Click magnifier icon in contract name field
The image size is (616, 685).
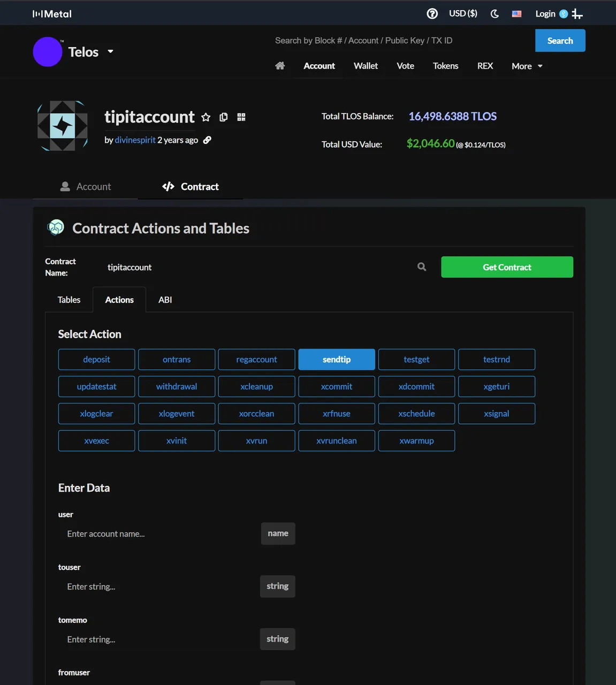[422, 267]
